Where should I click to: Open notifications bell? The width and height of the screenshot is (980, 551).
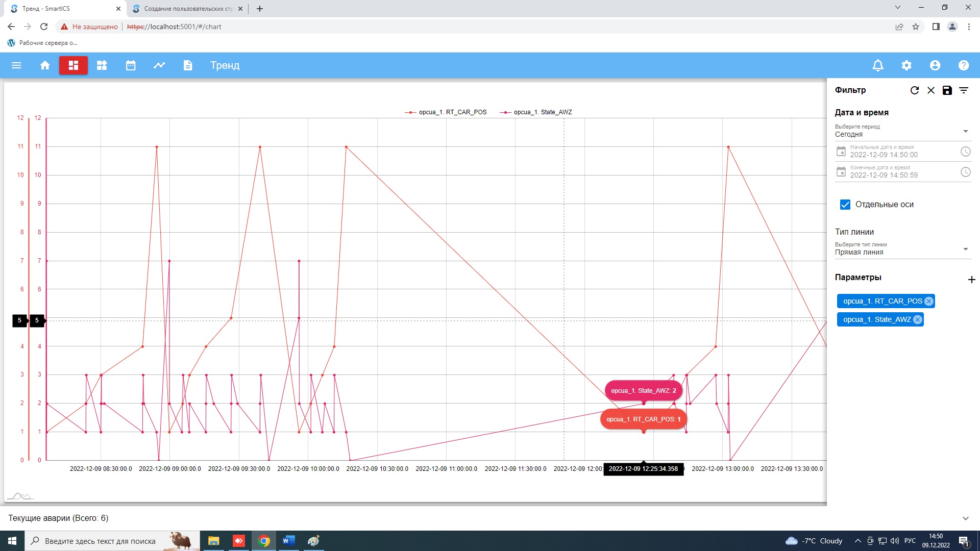[878, 65]
